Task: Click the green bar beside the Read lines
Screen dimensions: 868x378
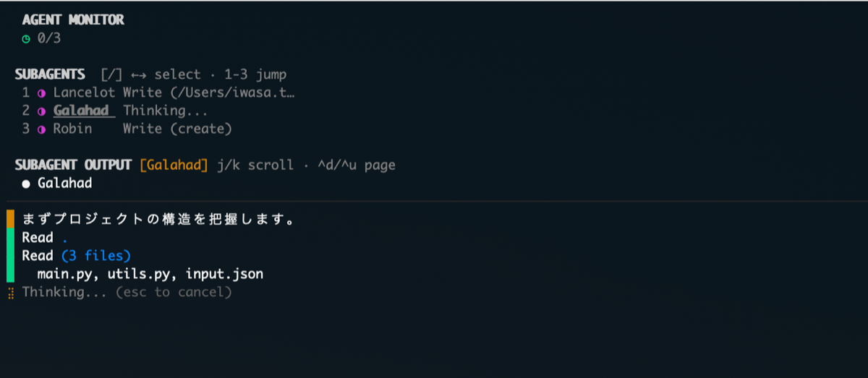Action: coord(10,255)
